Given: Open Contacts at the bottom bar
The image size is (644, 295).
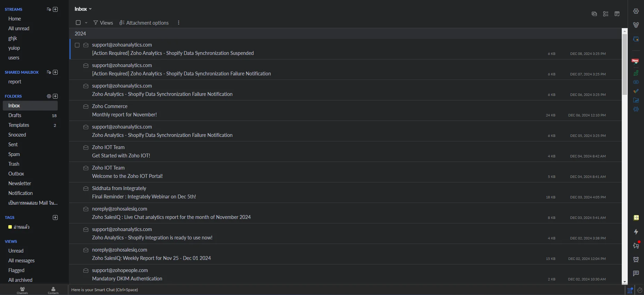Looking at the screenshot, I should click(x=53, y=290).
